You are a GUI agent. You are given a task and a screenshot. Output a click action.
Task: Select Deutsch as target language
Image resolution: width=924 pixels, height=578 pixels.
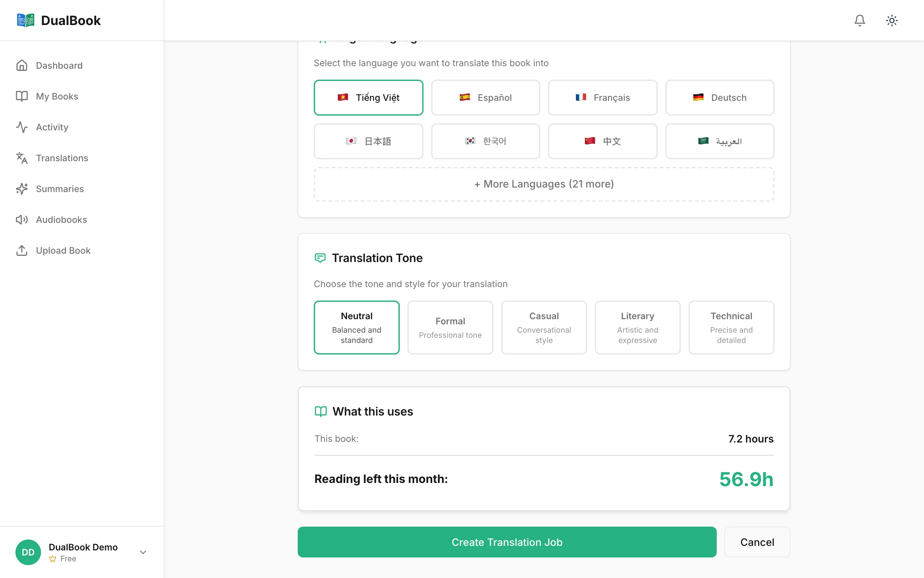[x=720, y=98]
